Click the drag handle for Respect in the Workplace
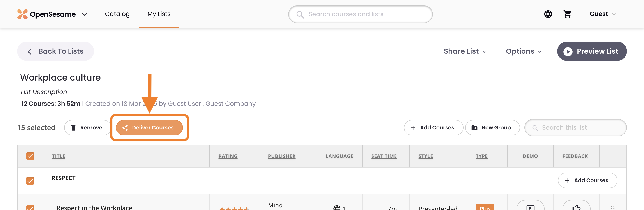The height and width of the screenshot is (210, 644). (x=612, y=208)
